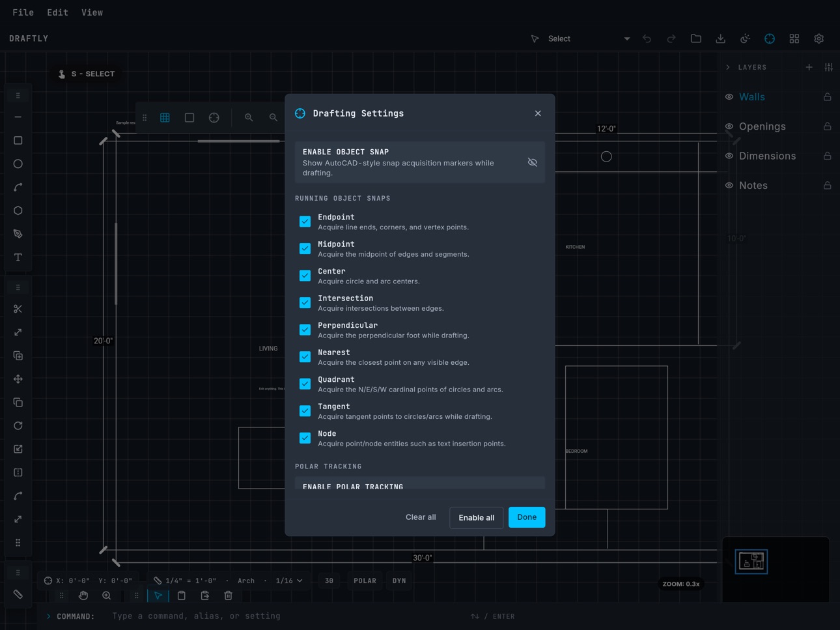This screenshot has width=840, height=630.
Task: Toggle Enable Object Snap eye icon
Action: pyautogui.click(x=533, y=162)
